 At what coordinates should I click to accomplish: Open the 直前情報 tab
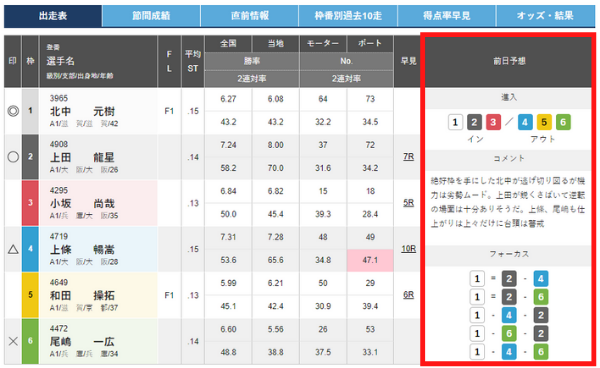pos(249,16)
